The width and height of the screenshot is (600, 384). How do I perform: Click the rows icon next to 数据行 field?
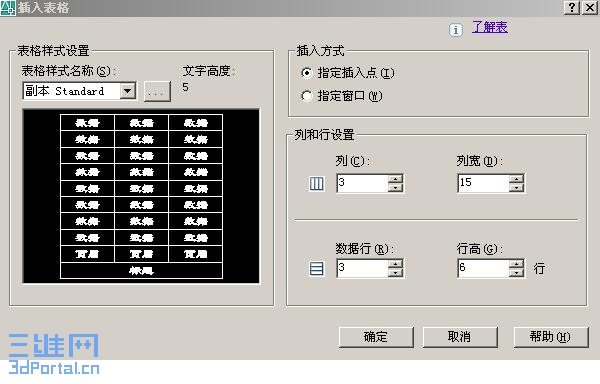coord(316,268)
